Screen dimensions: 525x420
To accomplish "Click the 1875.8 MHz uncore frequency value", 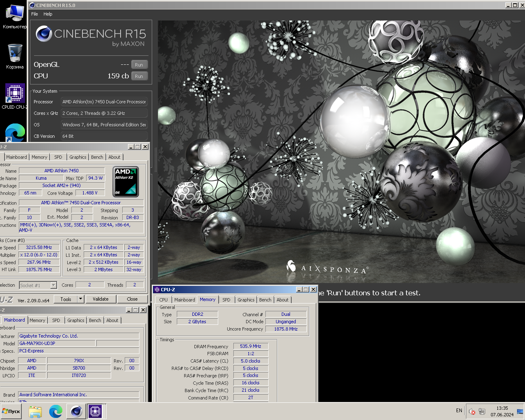I will click(x=286, y=329).
